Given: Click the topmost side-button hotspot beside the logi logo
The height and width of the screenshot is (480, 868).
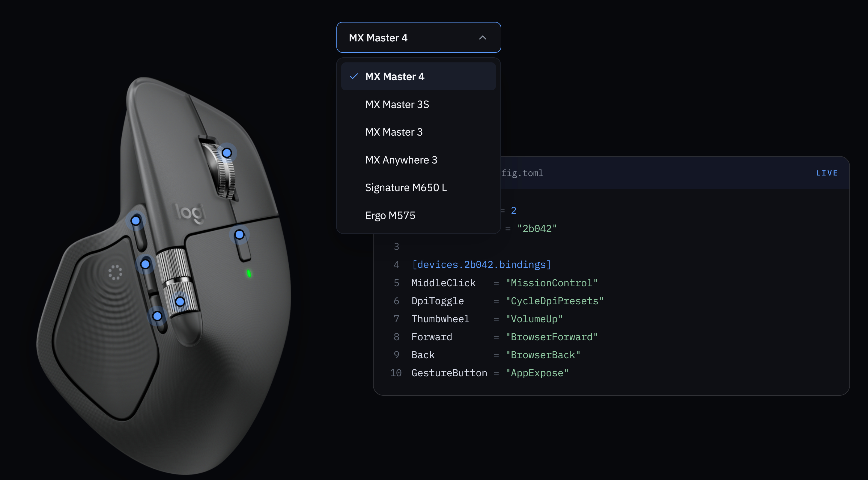Looking at the screenshot, I should coord(136,221).
